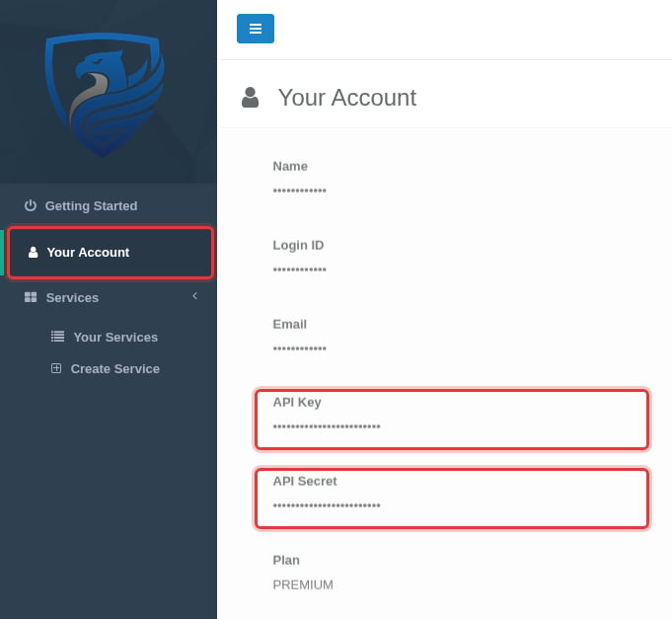The image size is (672, 619).
Task: Click the griffin shield logo
Action: [105, 94]
